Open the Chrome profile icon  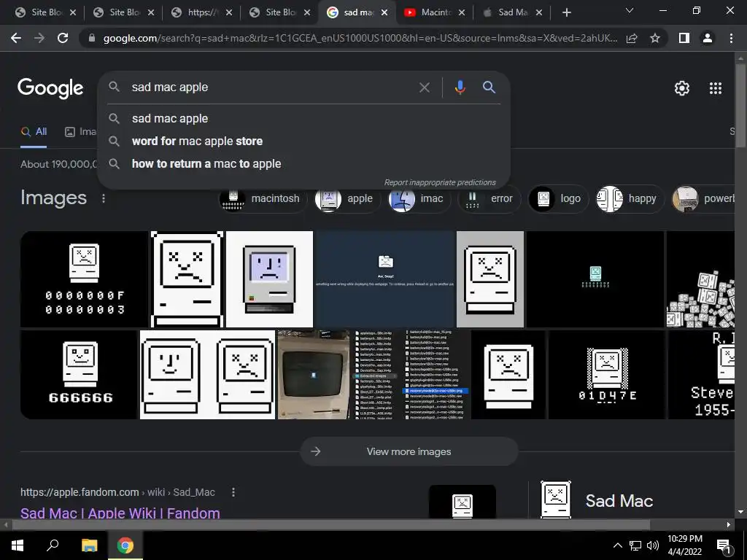[708, 38]
